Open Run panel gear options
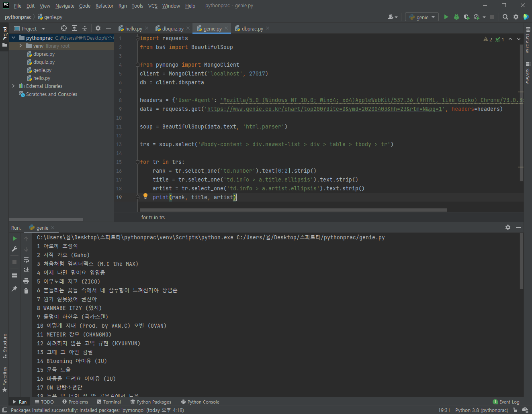Image resolution: width=532 pixels, height=414 pixels. pos(508,227)
